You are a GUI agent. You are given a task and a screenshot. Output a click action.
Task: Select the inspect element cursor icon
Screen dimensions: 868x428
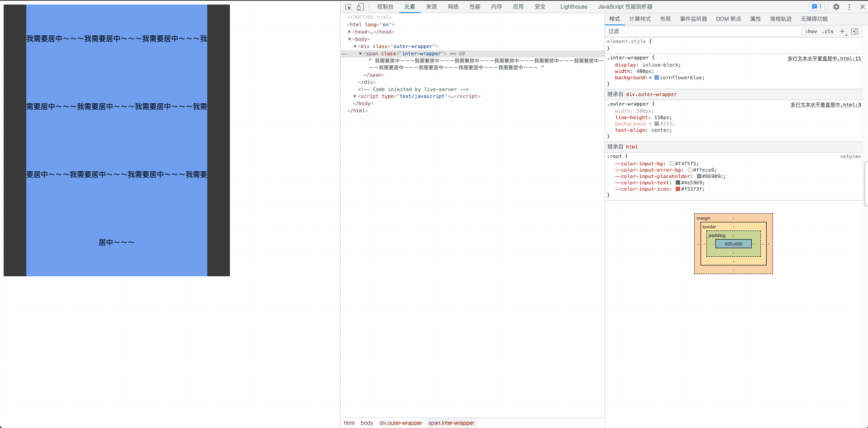[348, 7]
